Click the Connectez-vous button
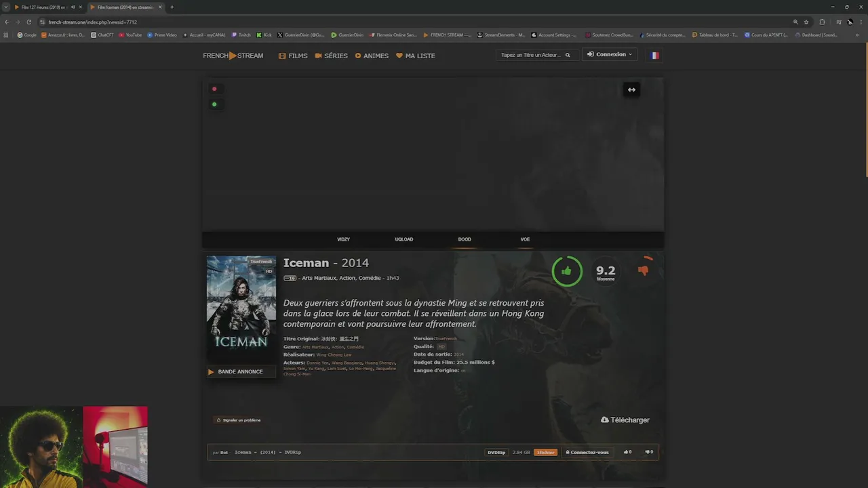 coord(587,452)
